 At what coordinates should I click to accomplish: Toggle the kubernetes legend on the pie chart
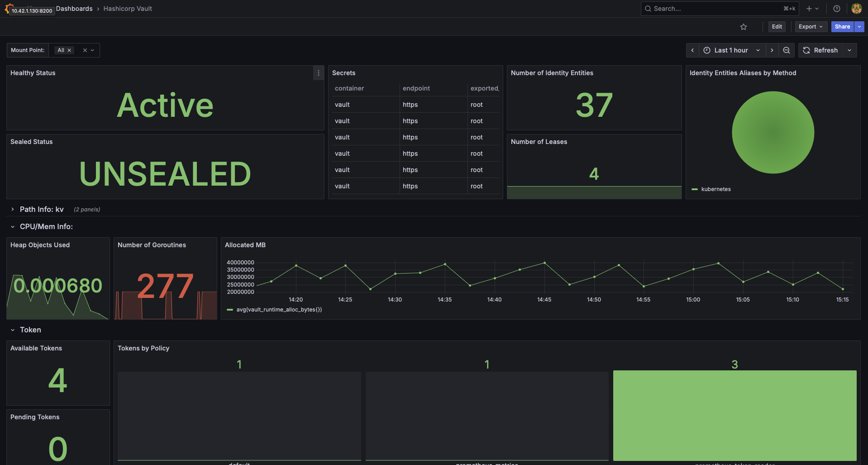[715, 189]
